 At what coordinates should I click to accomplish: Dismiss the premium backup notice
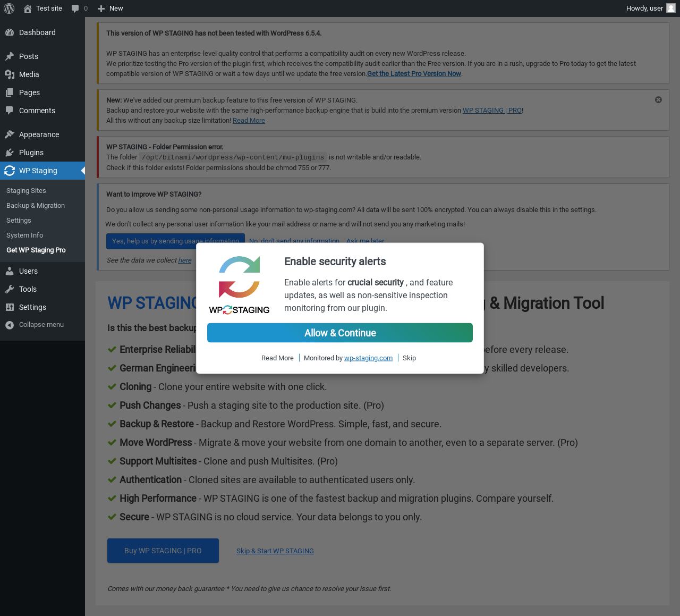(658, 100)
